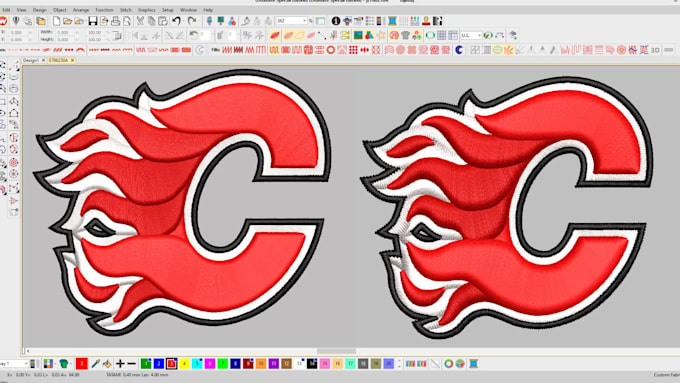Click the stamp icon in top toolbar
The image size is (680, 383).
426,21
